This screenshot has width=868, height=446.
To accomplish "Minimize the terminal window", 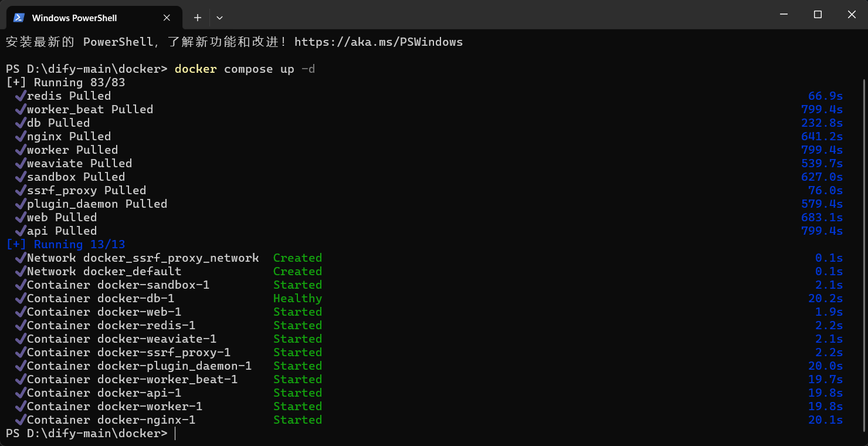I will point(784,15).
